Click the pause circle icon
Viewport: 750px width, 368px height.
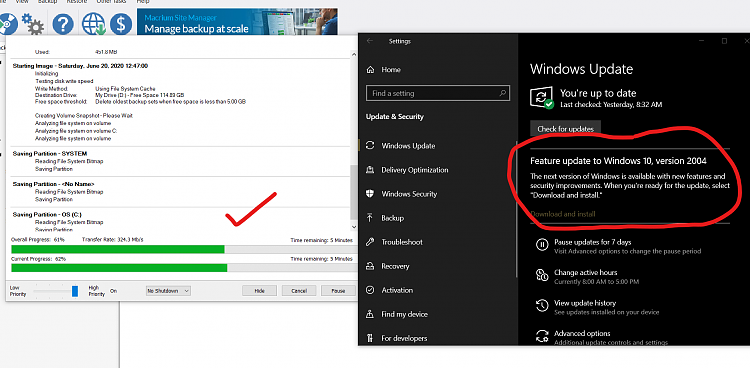(542, 245)
